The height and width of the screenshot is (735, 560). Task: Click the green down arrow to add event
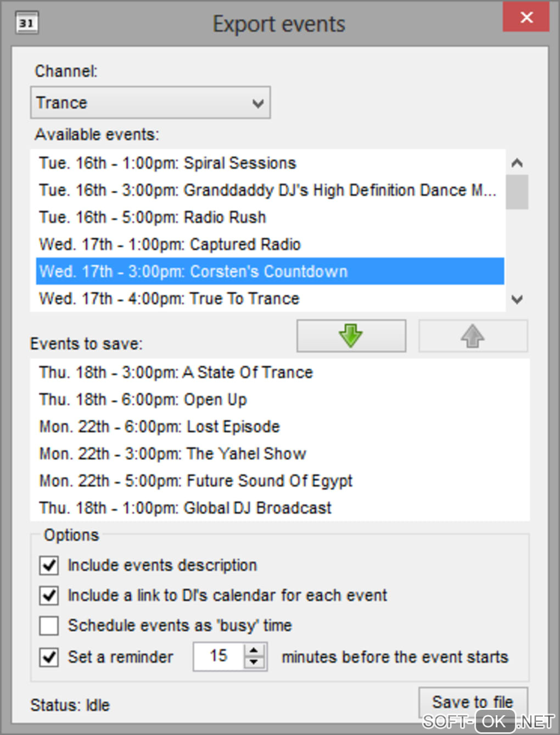[x=351, y=336]
